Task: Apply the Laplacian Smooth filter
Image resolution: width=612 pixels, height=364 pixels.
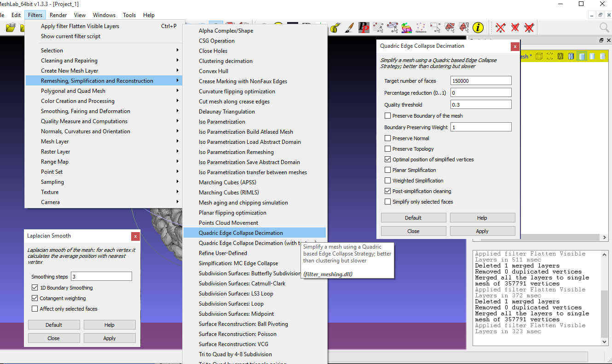Action: (110, 338)
